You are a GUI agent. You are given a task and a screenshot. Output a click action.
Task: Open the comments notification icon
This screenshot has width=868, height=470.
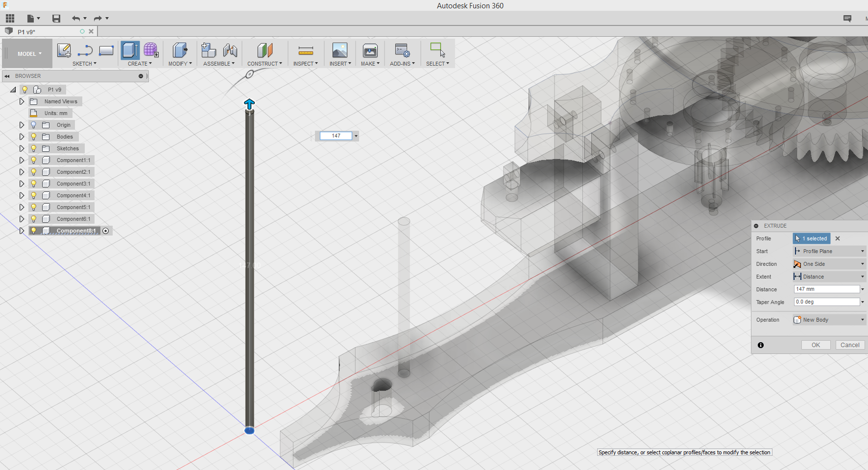847,19
